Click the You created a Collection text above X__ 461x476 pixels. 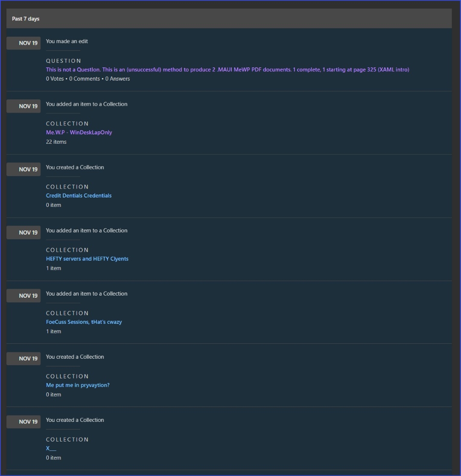coord(75,420)
